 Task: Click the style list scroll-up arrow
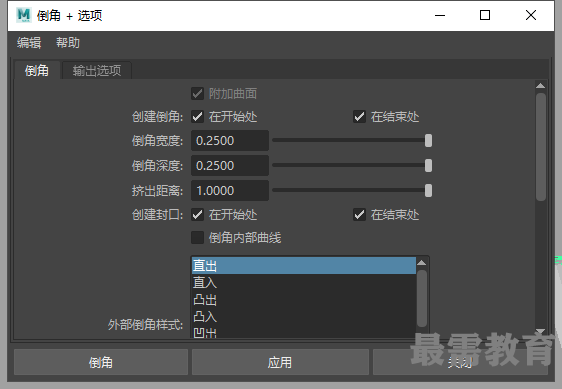tap(422, 263)
